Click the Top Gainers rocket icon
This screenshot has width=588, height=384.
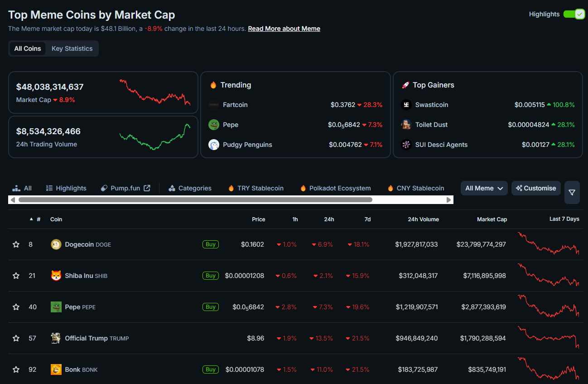[x=405, y=85]
